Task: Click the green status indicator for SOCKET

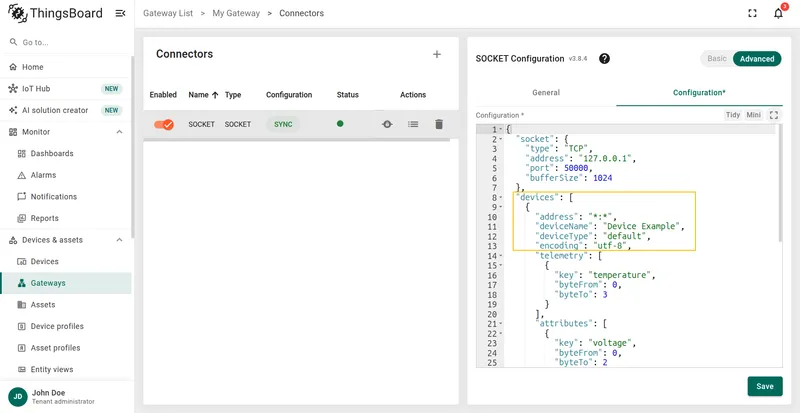Action: pos(340,124)
